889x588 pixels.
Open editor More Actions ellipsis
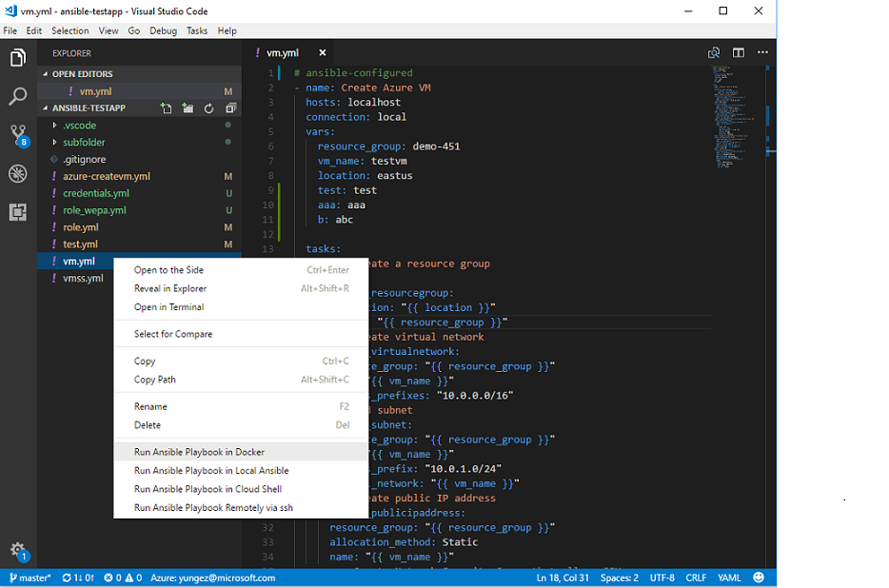tap(762, 52)
